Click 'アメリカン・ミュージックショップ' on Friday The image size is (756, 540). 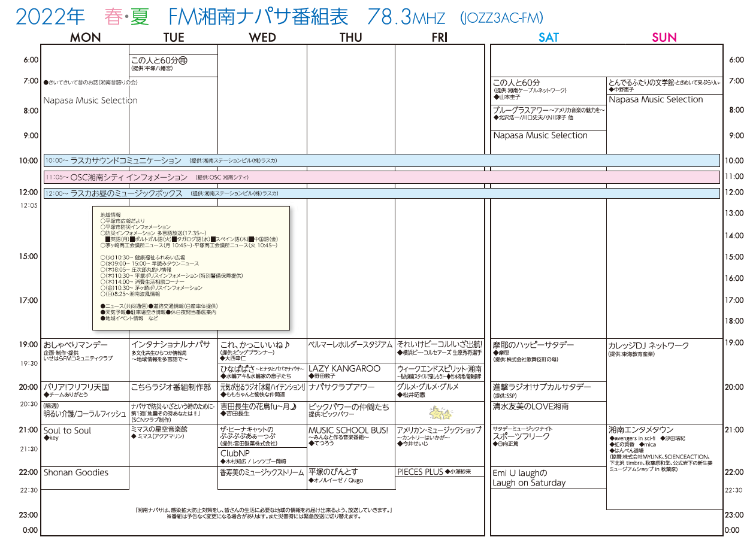439,430
